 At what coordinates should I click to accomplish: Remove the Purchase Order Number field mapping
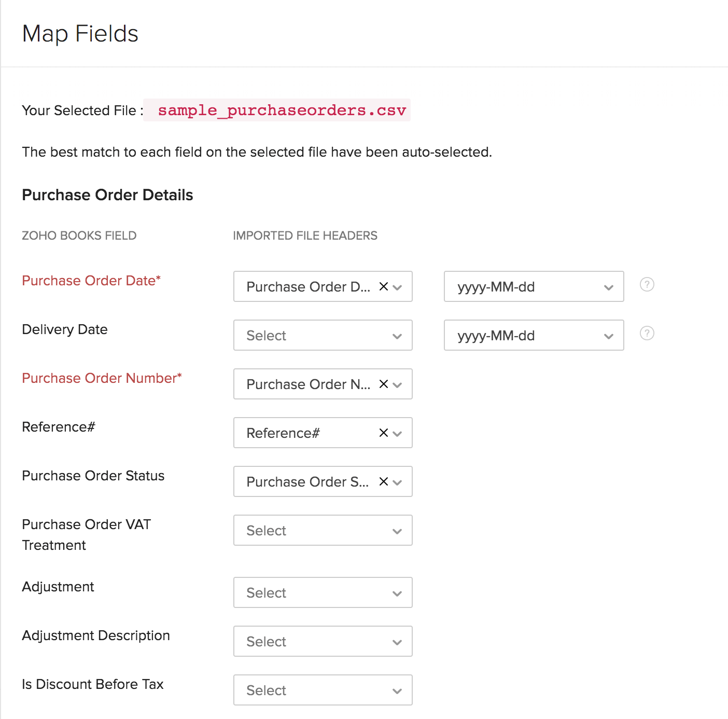(383, 384)
